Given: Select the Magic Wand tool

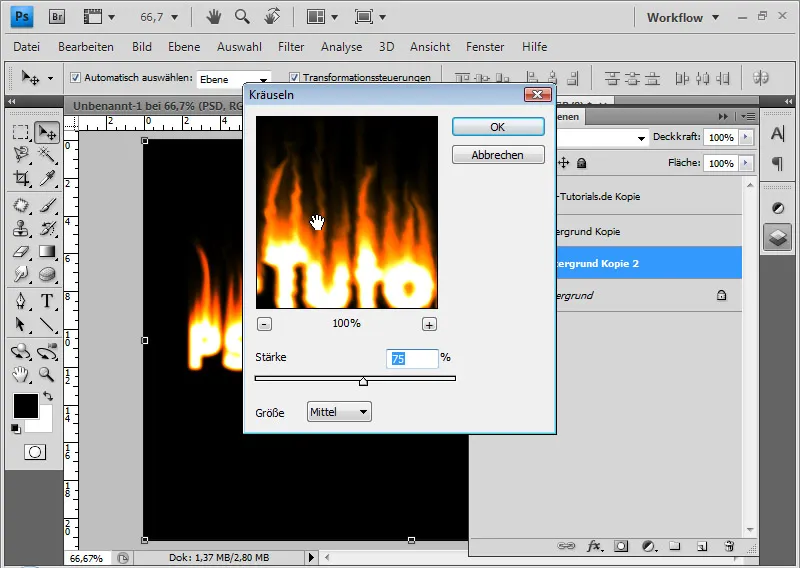Looking at the screenshot, I should coord(47,155).
